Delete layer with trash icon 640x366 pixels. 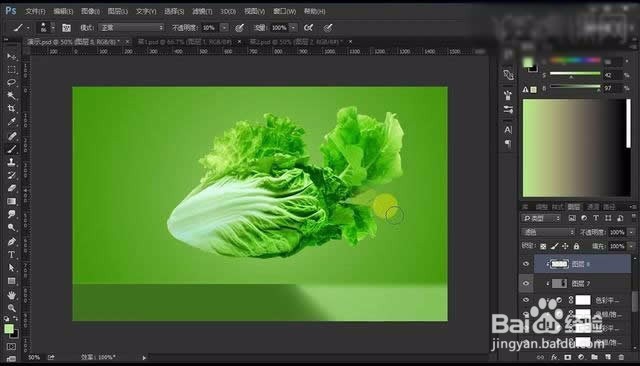621,357
